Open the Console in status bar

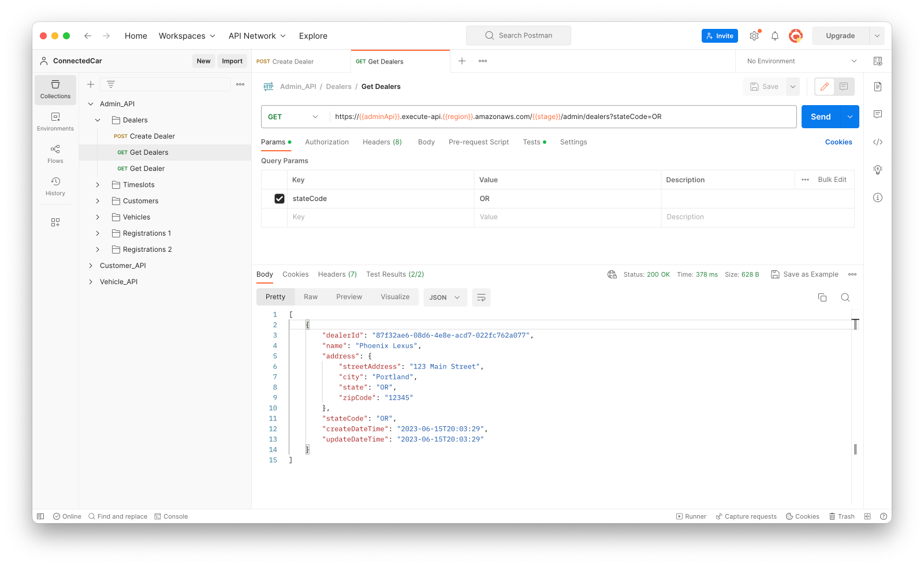point(172,516)
